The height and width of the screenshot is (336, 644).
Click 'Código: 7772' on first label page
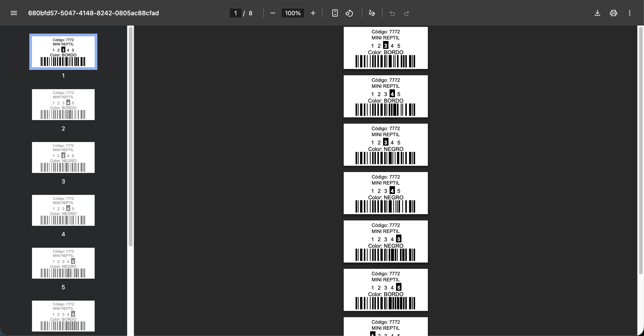coord(386,32)
